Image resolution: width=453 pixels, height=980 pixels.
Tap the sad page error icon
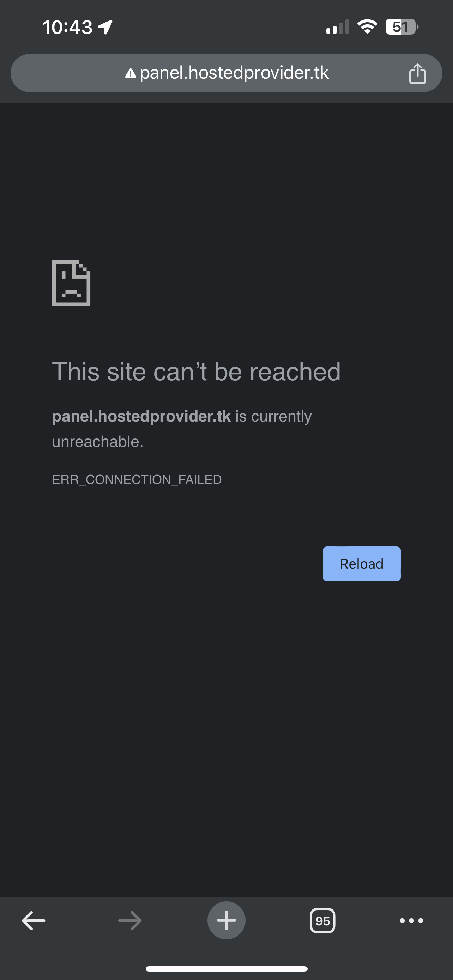click(x=71, y=283)
